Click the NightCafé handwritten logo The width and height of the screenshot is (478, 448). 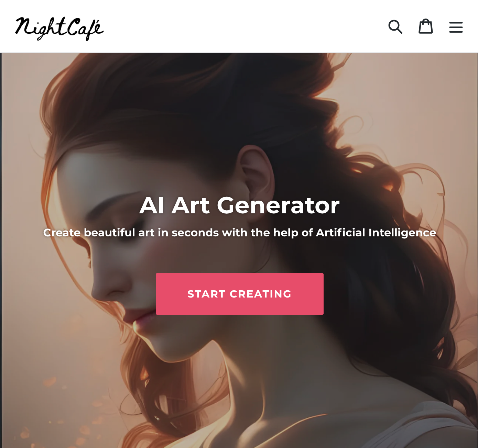click(59, 29)
